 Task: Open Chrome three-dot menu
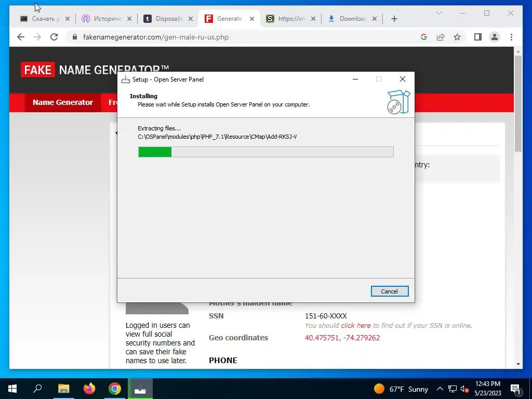(x=511, y=37)
